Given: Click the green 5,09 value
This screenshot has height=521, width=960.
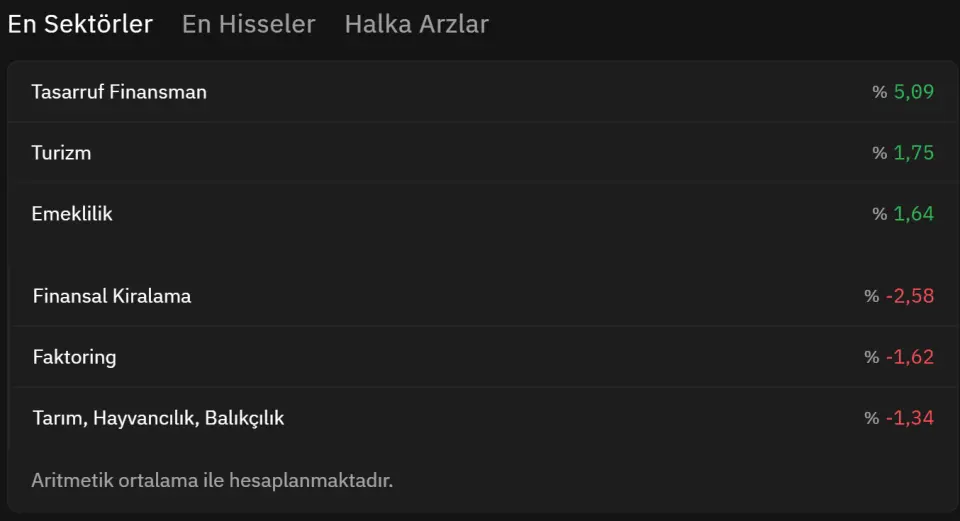Looking at the screenshot, I should (914, 92).
